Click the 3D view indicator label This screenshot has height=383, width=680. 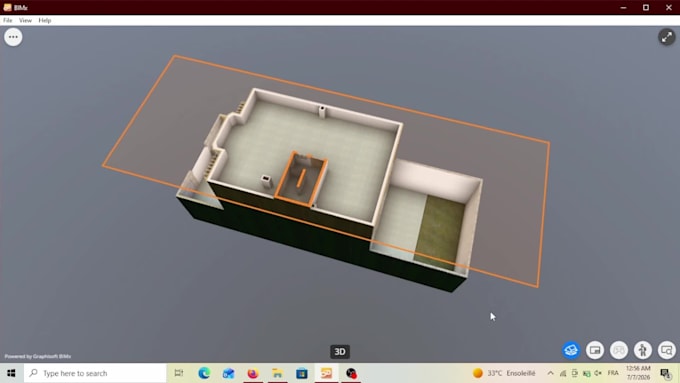pyautogui.click(x=340, y=352)
